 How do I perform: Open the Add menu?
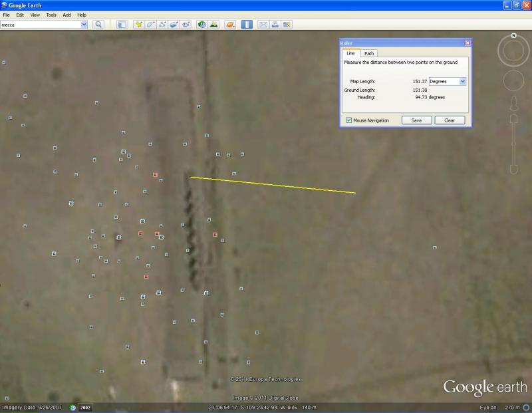66,15
